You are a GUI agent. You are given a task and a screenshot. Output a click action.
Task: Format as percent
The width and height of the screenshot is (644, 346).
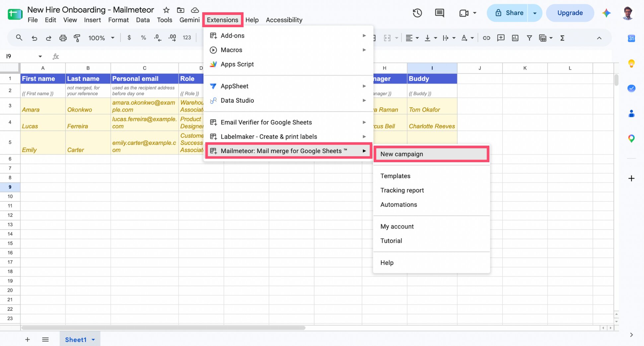click(143, 38)
